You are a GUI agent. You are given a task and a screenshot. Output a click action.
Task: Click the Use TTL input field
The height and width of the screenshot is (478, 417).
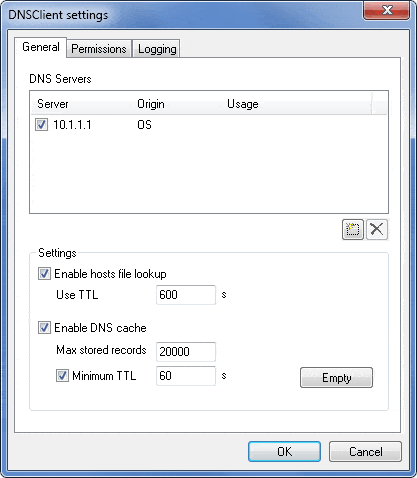(x=186, y=295)
